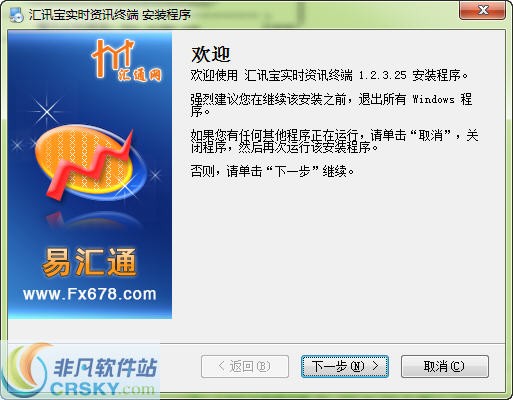
Task: Click the left chevron on the 返回 button
Action: pos(221,366)
